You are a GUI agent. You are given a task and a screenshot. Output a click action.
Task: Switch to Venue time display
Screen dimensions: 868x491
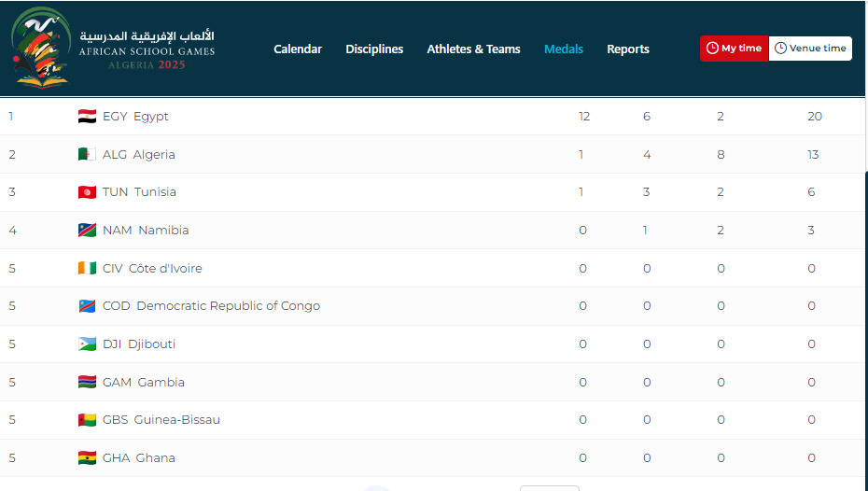[x=810, y=49]
